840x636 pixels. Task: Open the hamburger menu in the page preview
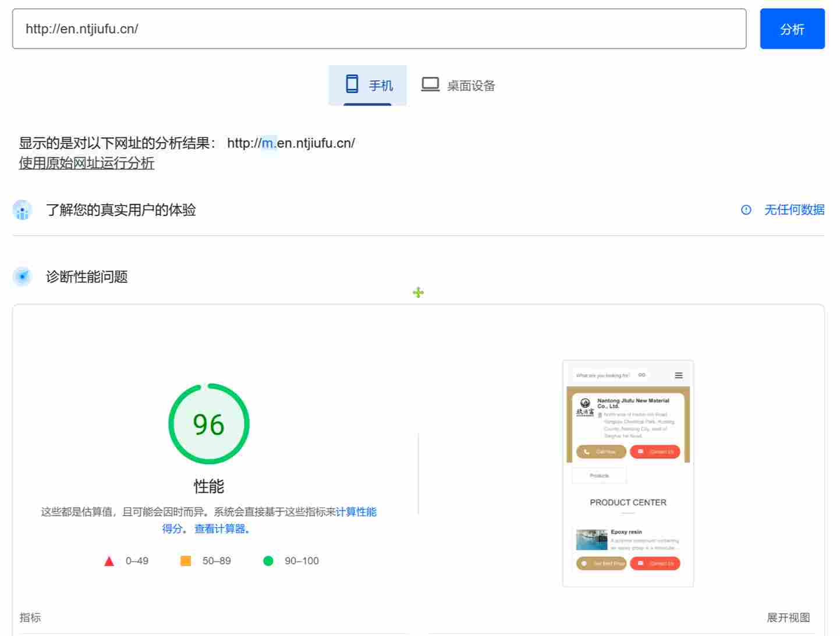pos(678,375)
